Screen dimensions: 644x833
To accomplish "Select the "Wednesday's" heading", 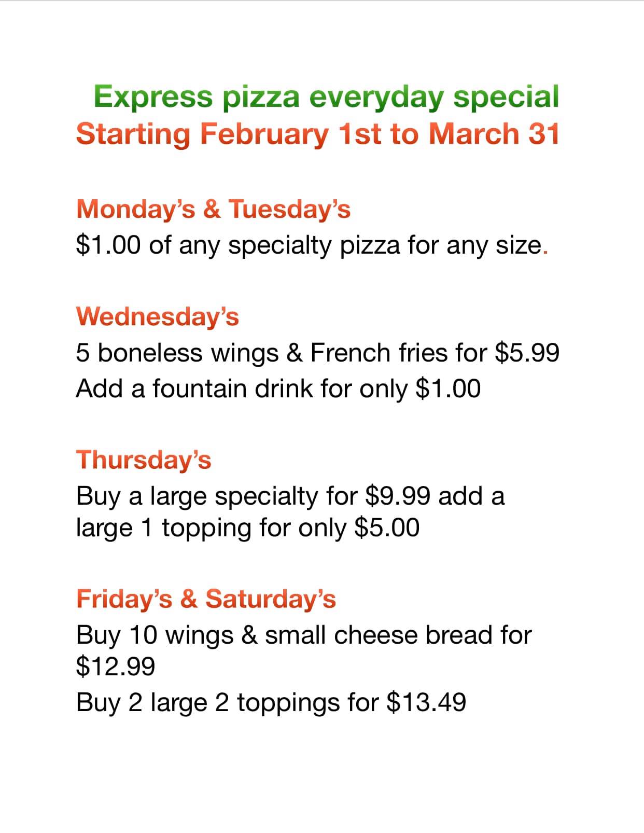I will (157, 316).
